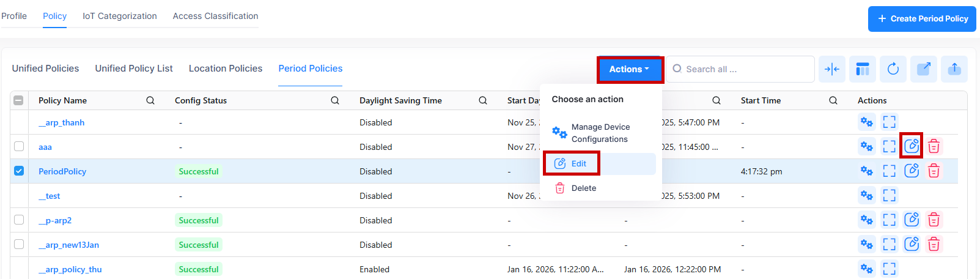This screenshot has height=279, width=980.
Task: Open the Actions dropdown button
Action: click(x=629, y=69)
